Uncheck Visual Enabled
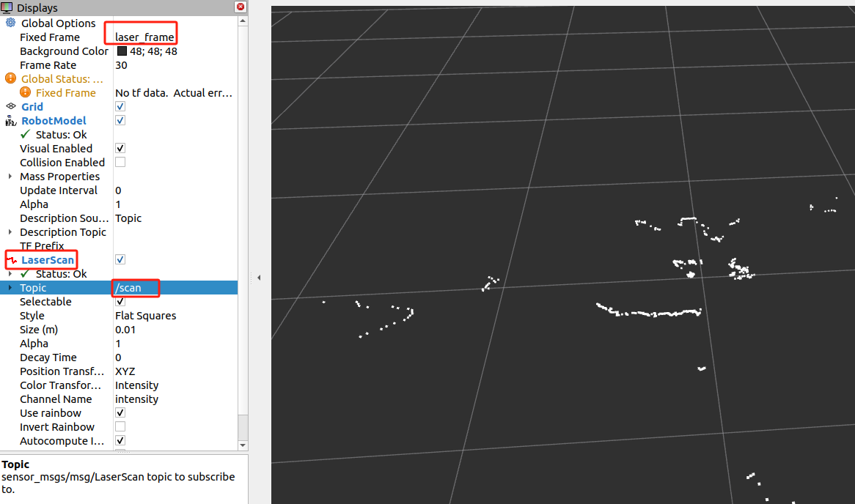 [x=120, y=148]
